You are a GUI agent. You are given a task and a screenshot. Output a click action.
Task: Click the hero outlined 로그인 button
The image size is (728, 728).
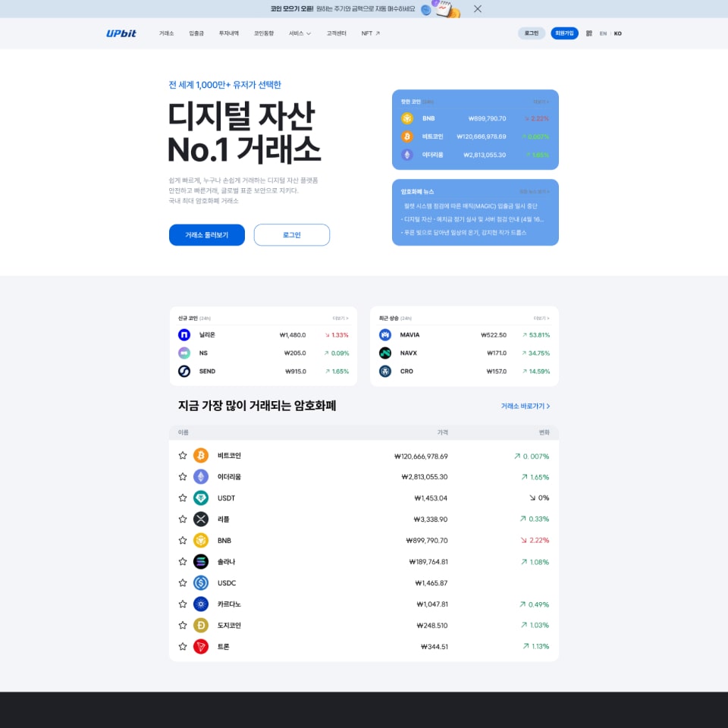291,235
